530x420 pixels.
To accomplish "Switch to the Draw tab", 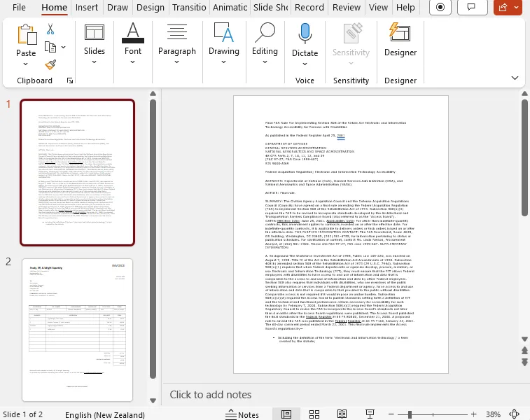I will (x=118, y=8).
